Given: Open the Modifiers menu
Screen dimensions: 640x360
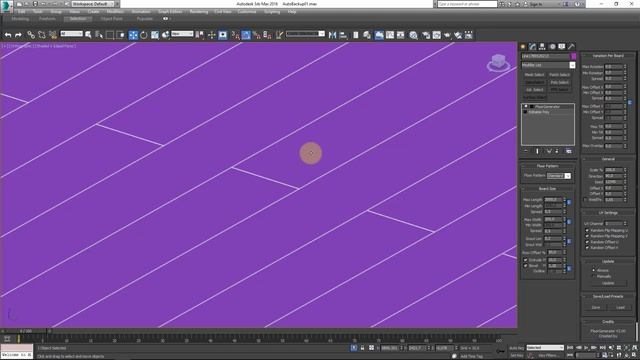Looking at the screenshot, I should pos(115,12).
